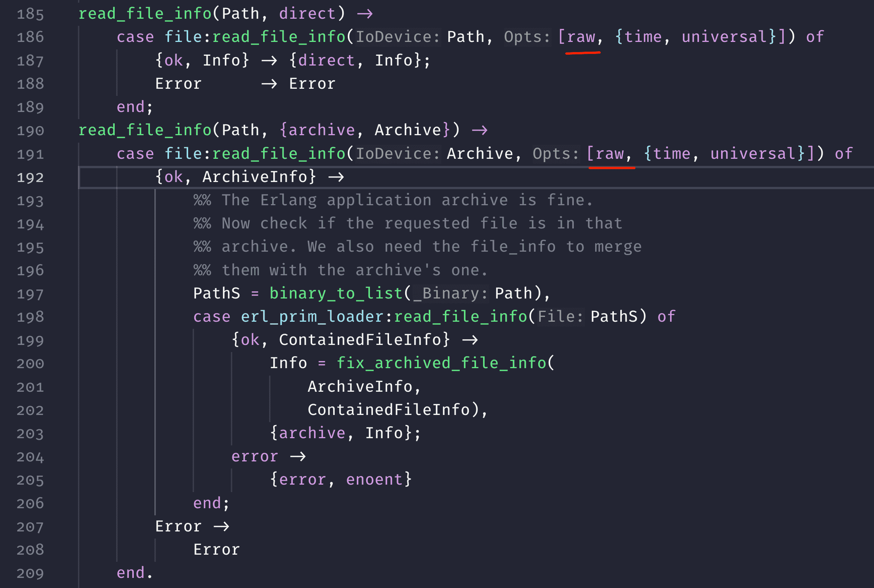Click the _Binary: inlay hint on line 197

450,294
